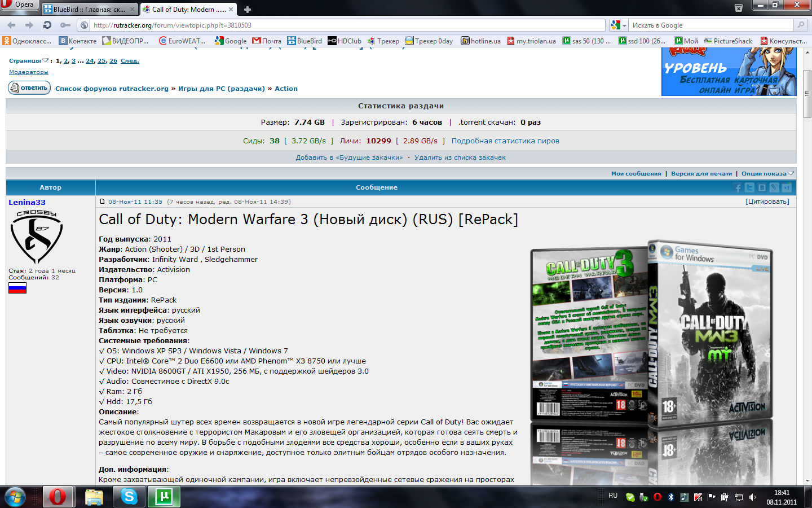Open Почта Gmail bookmark
812x508 pixels.
tap(267, 41)
